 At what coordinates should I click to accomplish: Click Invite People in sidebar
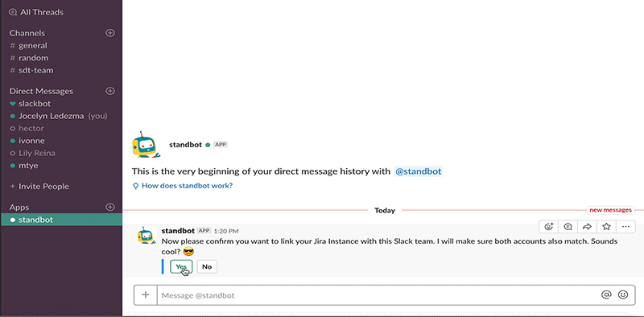tap(39, 187)
